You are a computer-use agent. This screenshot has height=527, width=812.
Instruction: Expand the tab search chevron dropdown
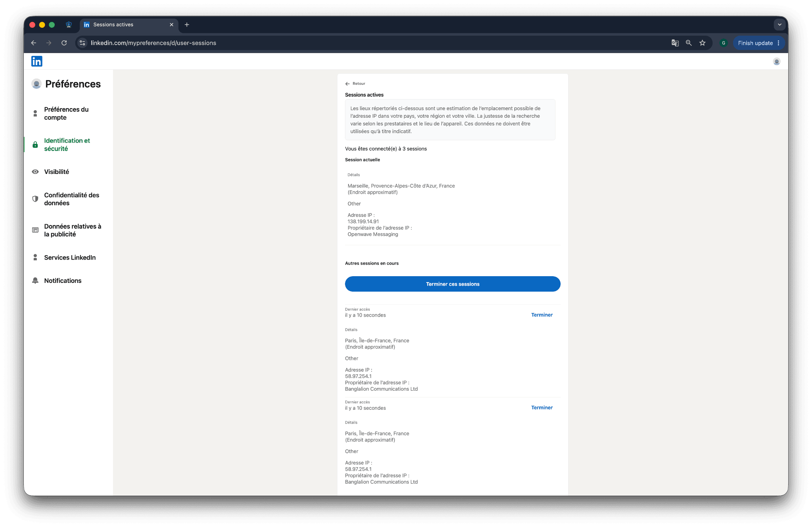[x=779, y=25]
